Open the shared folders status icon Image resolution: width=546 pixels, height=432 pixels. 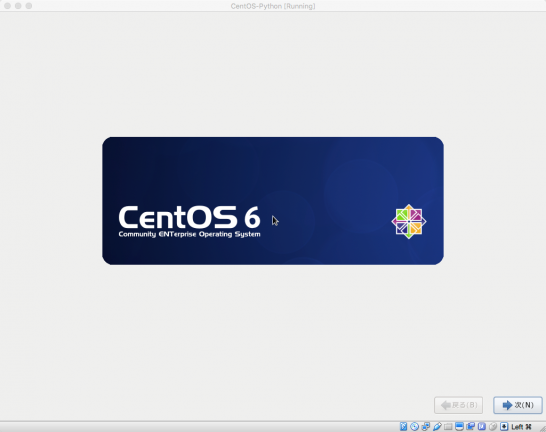448,426
